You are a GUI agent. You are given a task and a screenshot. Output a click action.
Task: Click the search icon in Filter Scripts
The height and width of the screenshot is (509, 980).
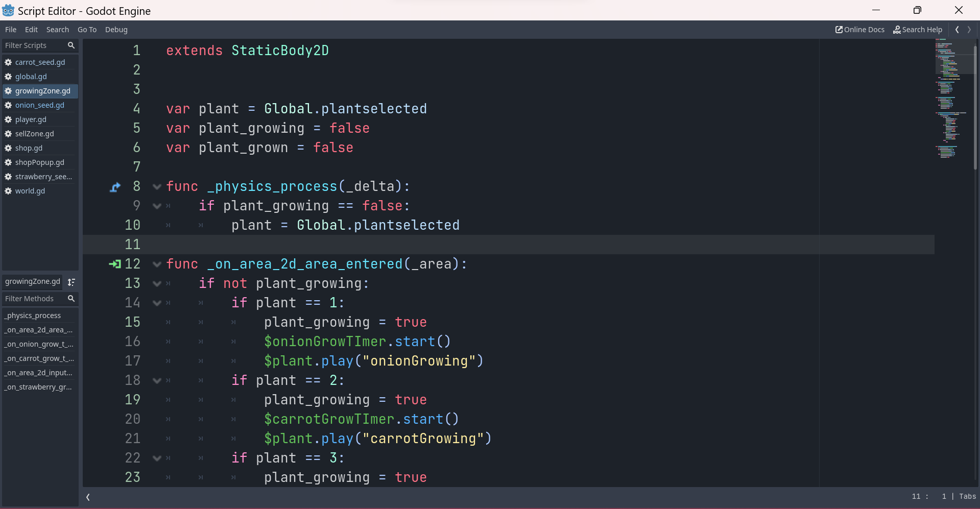tap(71, 45)
